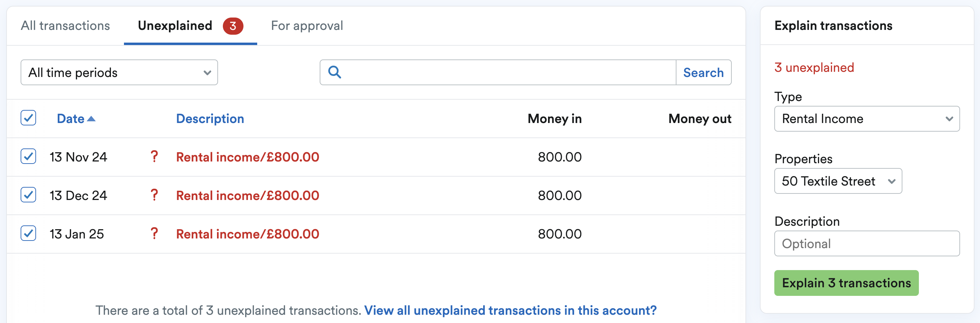Viewport: 980px width, 323px height.
Task: Uncheck the 13 Jan 25 transaction checkbox
Action: 28,234
